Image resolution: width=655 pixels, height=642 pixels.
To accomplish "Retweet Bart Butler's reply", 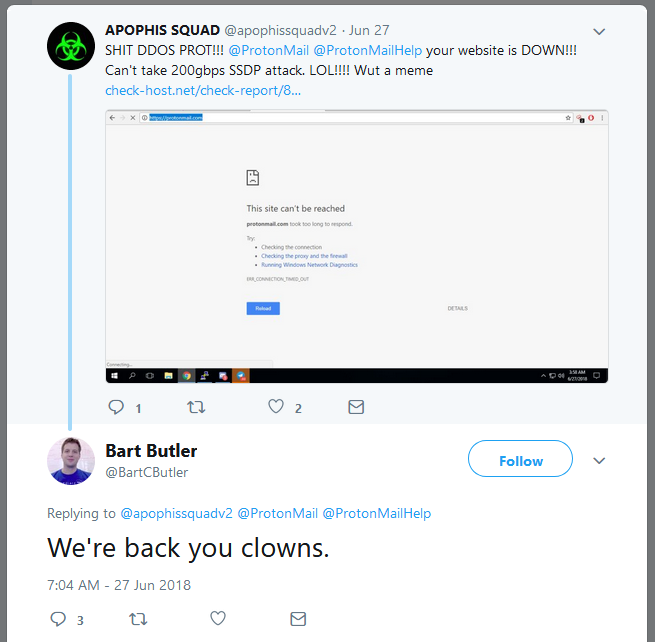I will 138,619.
